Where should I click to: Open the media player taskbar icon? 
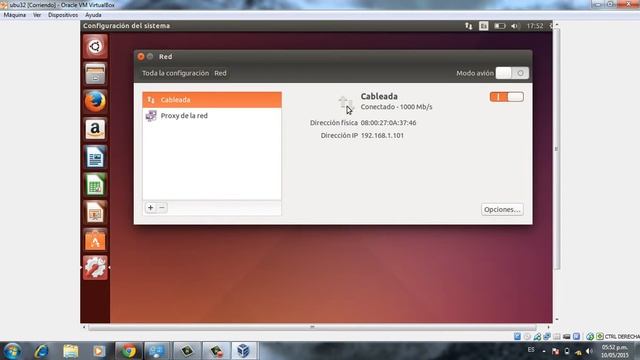point(99,351)
